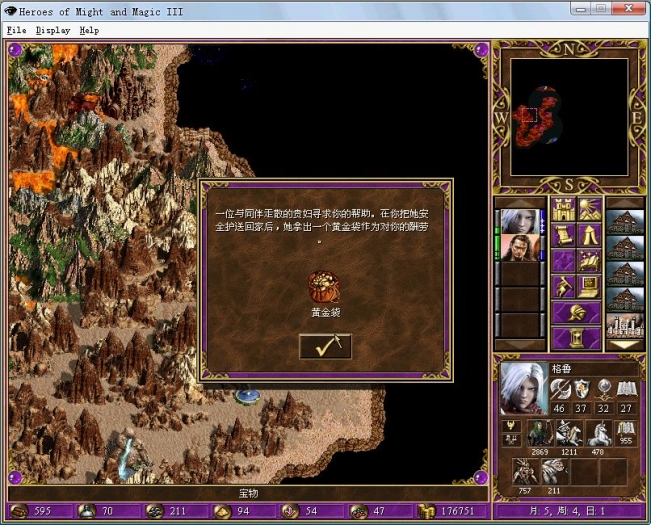Viewport: 651px width, 525px height.
Task: Click the green archer troop with 2869
Action: [540, 433]
